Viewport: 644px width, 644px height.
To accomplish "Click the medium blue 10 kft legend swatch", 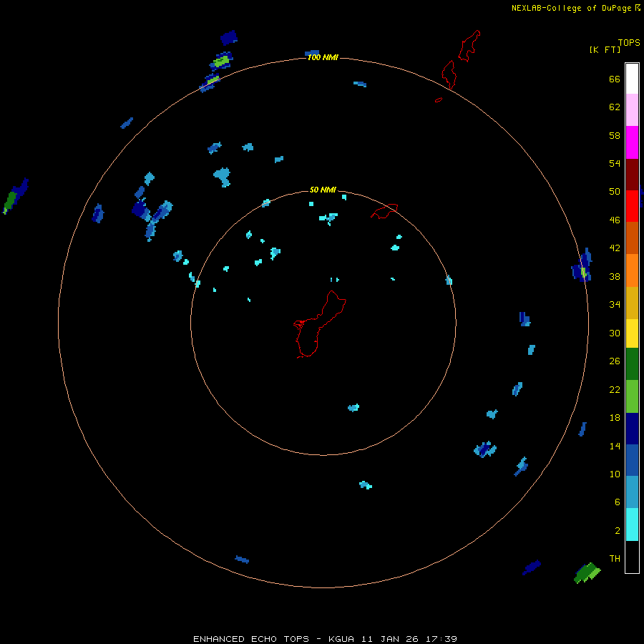I will pyautogui.click(x=632, y=460).
